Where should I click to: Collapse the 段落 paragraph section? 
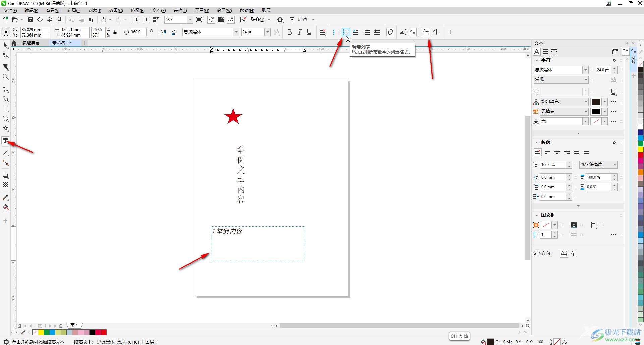click(x=536, y=143)
